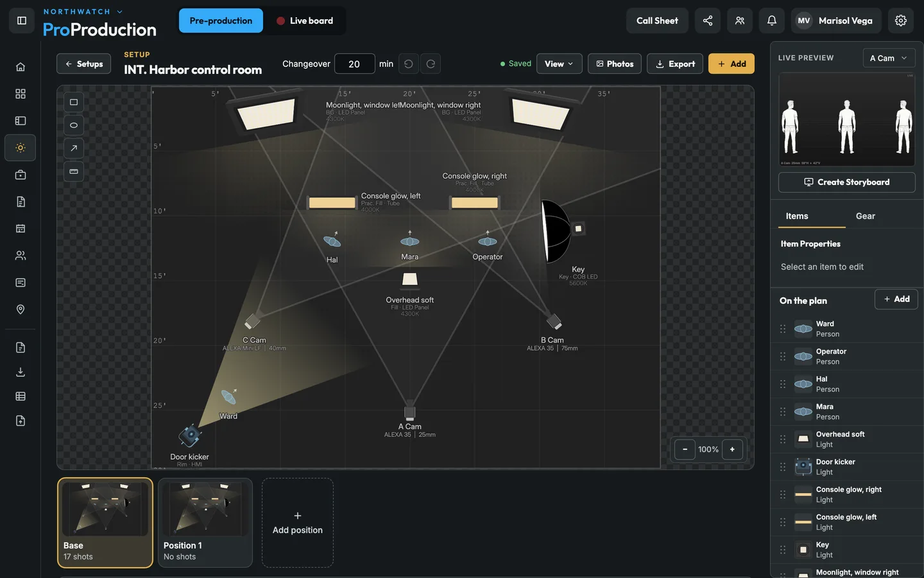Select Door kicker in plan list
The height and width of the screenshot is (578, 924).
click(x=847, y=467)
